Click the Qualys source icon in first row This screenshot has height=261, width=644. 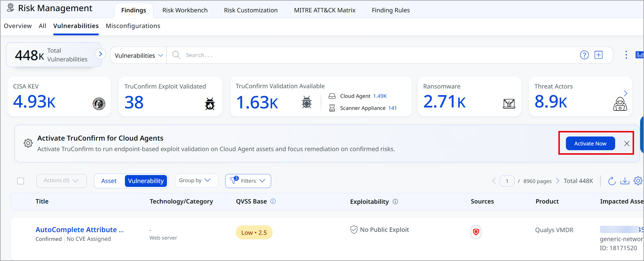476,232
